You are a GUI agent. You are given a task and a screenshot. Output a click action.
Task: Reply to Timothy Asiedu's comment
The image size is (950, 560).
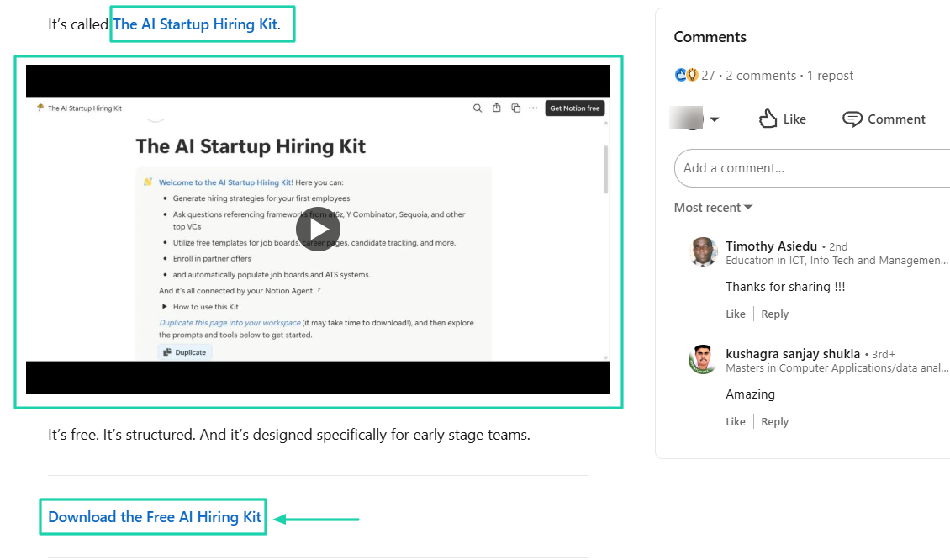[775, 314]
